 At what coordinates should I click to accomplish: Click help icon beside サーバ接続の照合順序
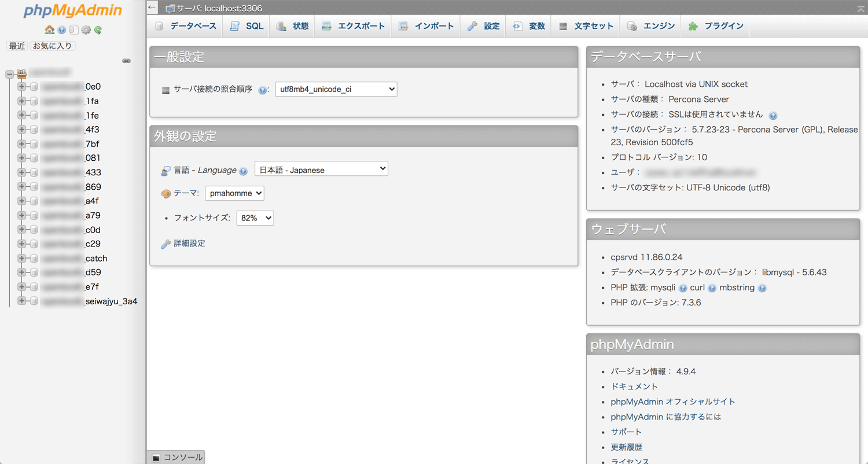tap(263, 90)
